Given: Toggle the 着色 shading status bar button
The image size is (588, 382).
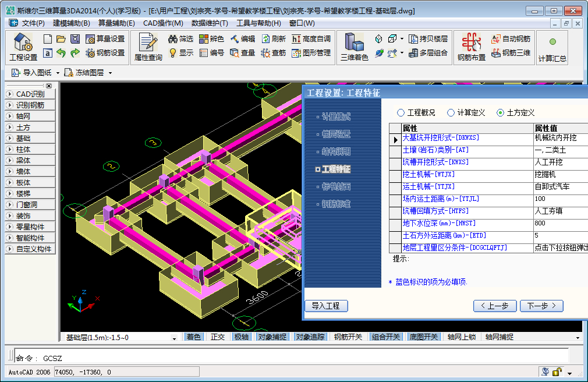Looking at the screenshot, I should tap(193, 337).
